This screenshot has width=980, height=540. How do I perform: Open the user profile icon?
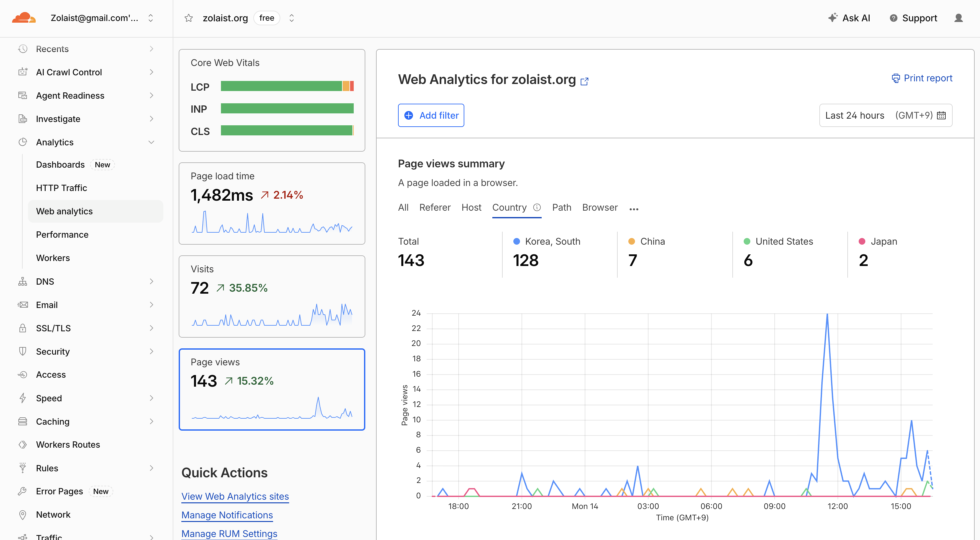tap(958, 18)
